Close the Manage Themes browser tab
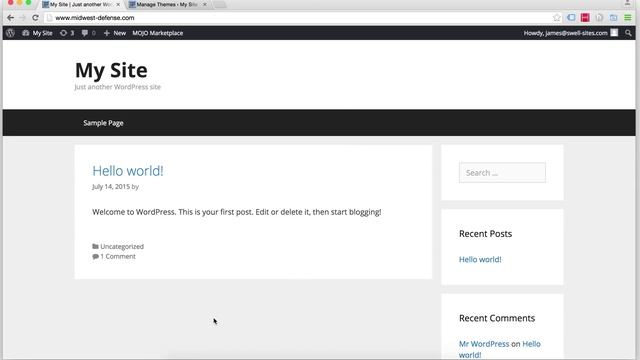This screenshot has width=640, height=360. pyautogui.click(x=204, y=4)
